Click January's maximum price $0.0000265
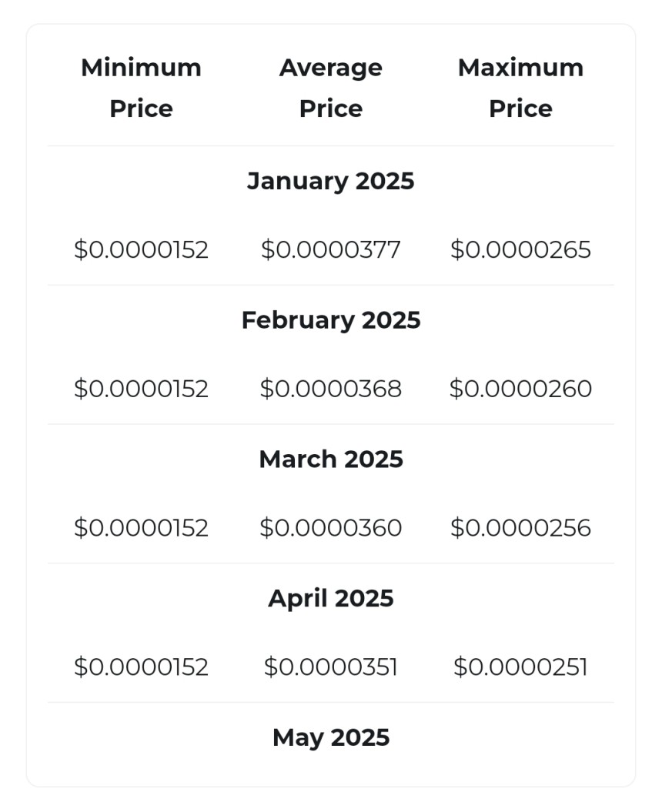This screenshot has width=662, height=812. (520, 250)
